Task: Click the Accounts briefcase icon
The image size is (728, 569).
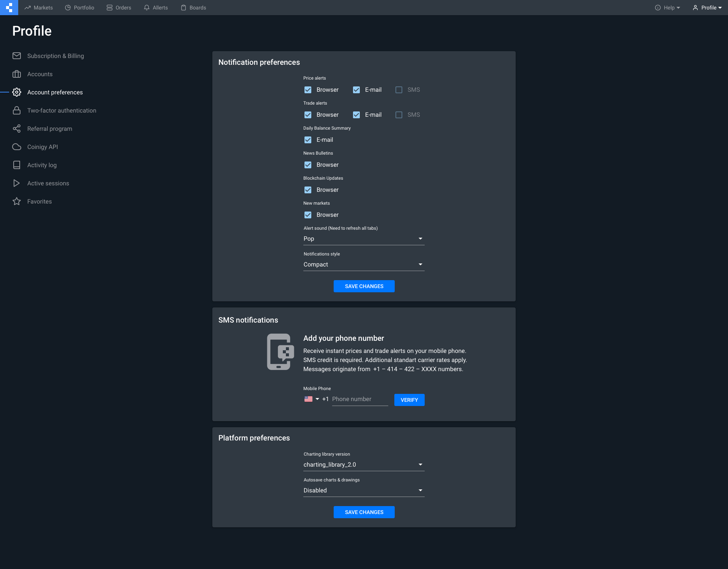Action: coord(17,74)
